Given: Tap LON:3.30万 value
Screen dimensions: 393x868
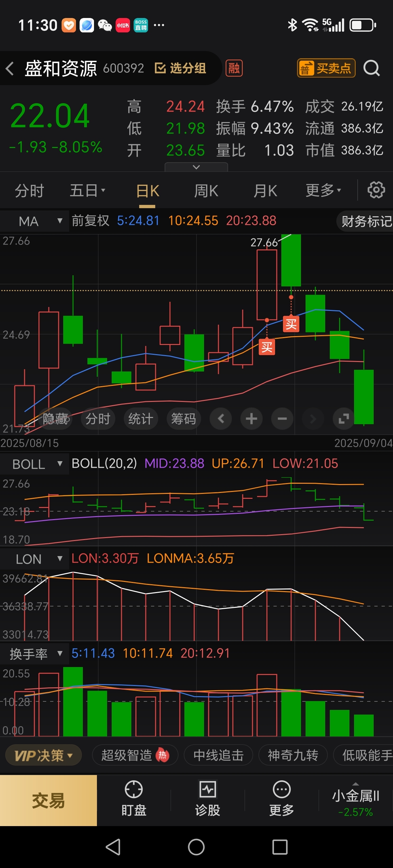Looking at the screenshot, I should pos(105,558).
